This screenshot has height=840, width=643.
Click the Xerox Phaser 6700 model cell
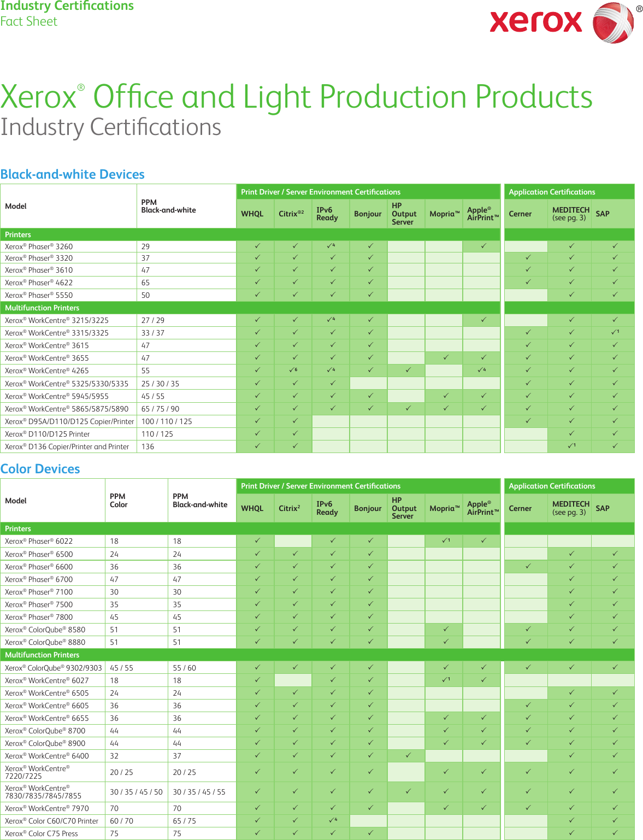tap(53, 579)
